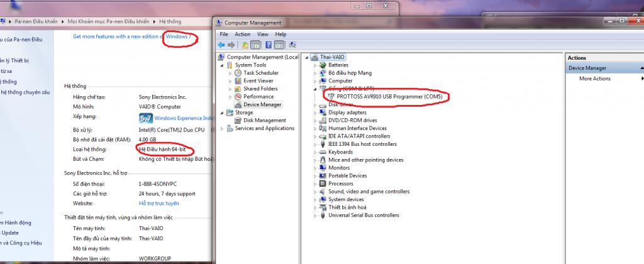The width and height of the screenshot is (644, 264).
Task: Click the Performance icon in console tree
Action: pyautogui.click(x=238, y=96)
